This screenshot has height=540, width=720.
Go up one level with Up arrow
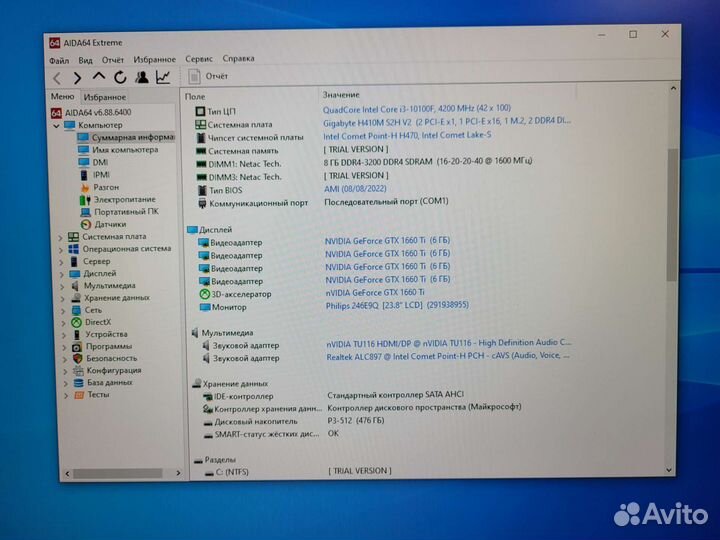tap(99, 76)
